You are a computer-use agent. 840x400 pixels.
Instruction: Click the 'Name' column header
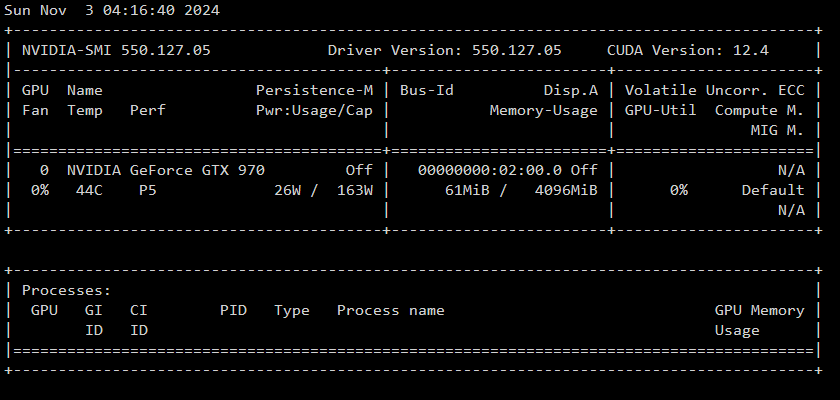[85, 90]
